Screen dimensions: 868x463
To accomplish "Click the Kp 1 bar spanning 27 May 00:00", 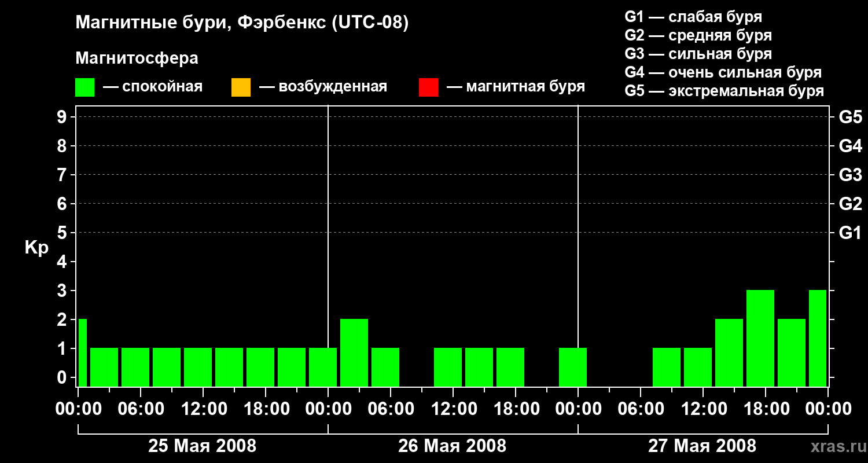I will click(573, 367).
